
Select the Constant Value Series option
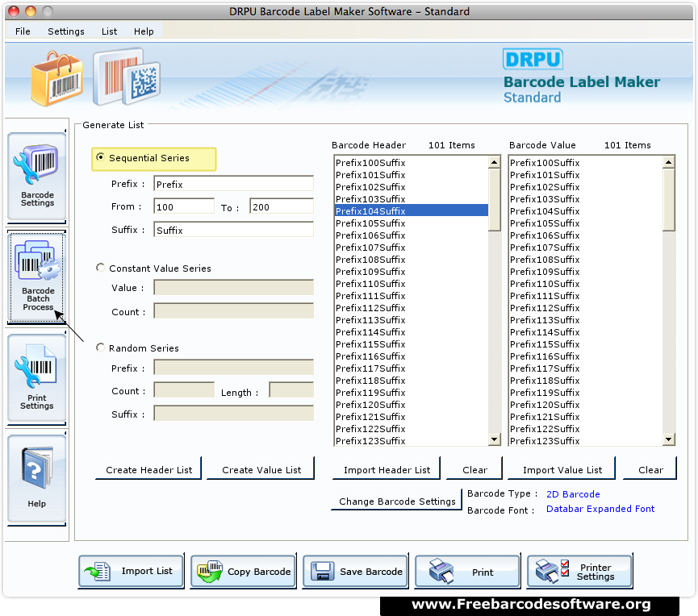tap(101, 268)
